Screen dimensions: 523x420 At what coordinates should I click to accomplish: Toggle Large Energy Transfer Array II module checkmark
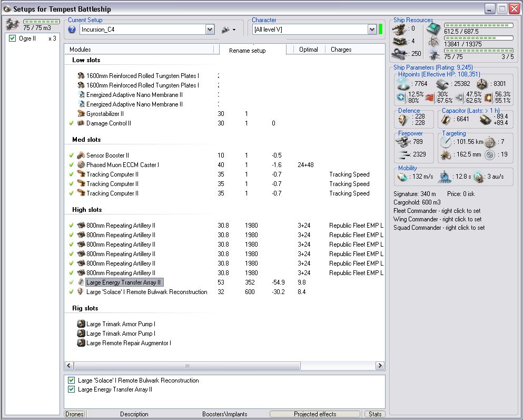(x=71, y=282)
